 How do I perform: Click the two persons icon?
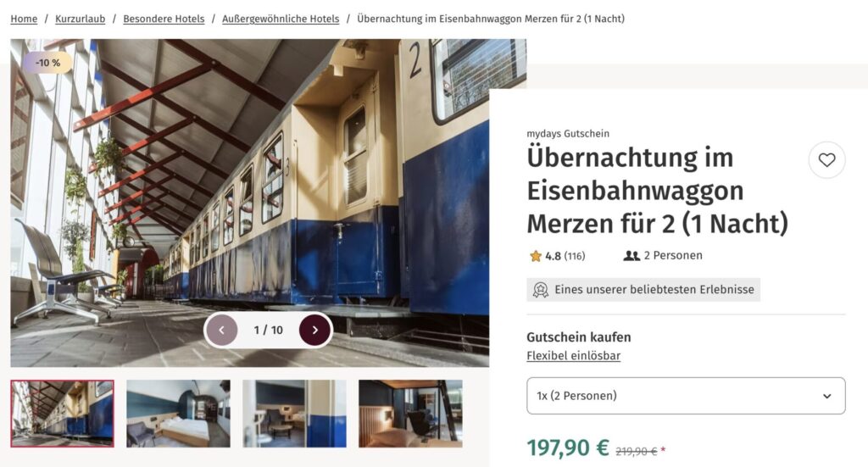632,256
